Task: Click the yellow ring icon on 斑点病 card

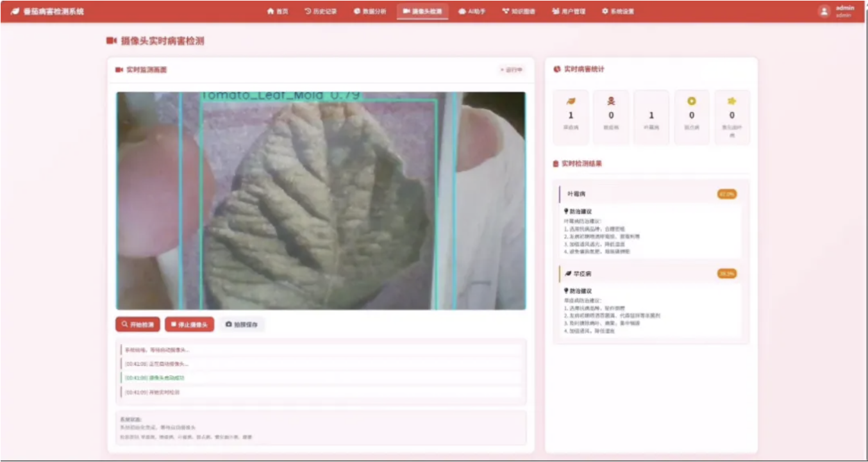Action: pos(692,101)
